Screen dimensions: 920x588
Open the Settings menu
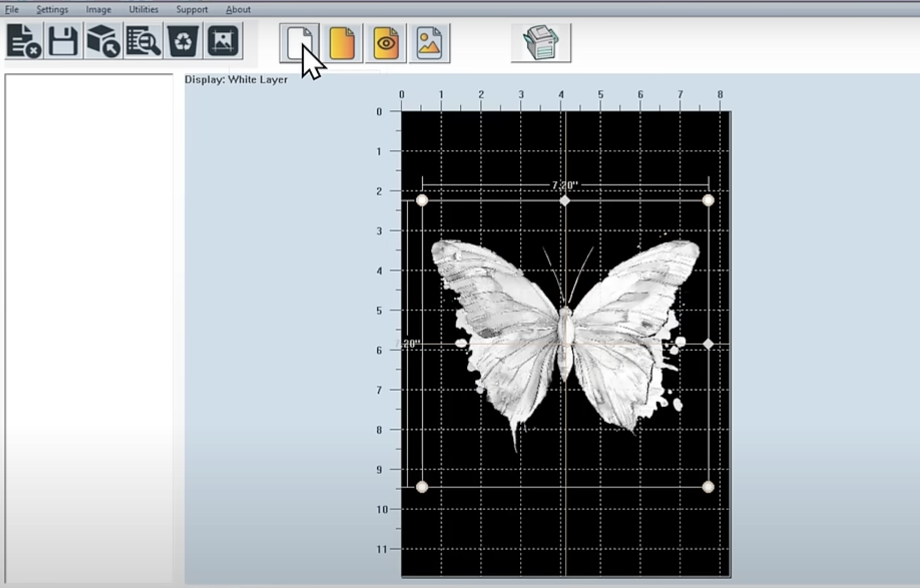(x=52, y=9)
